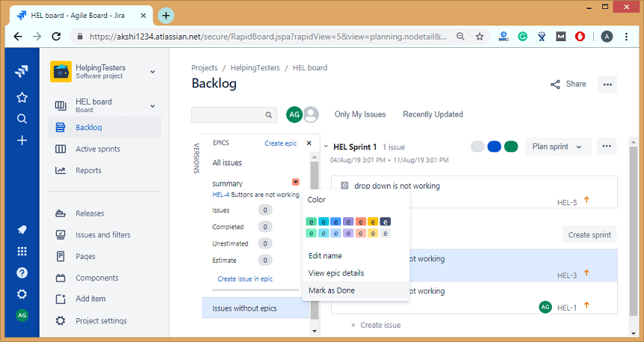
Task: Open notifications megaphone icon
Action: click(x=22, y=230)
